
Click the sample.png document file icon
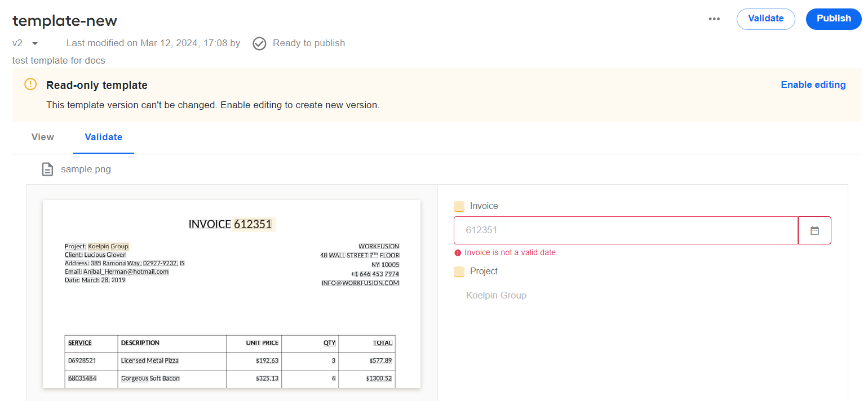48,169
